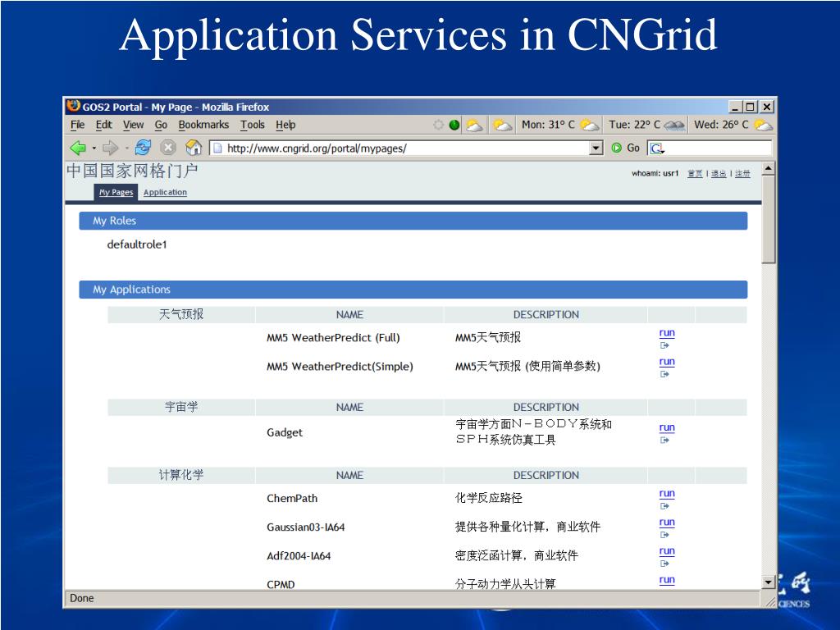Minimize the Firefox window
Image resolution: width=840 pixels, height=630 pixels.
(736, 107)
